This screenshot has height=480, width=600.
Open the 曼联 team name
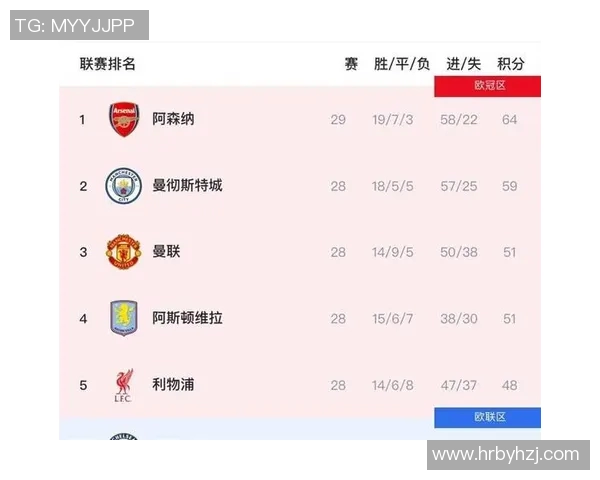166,252
